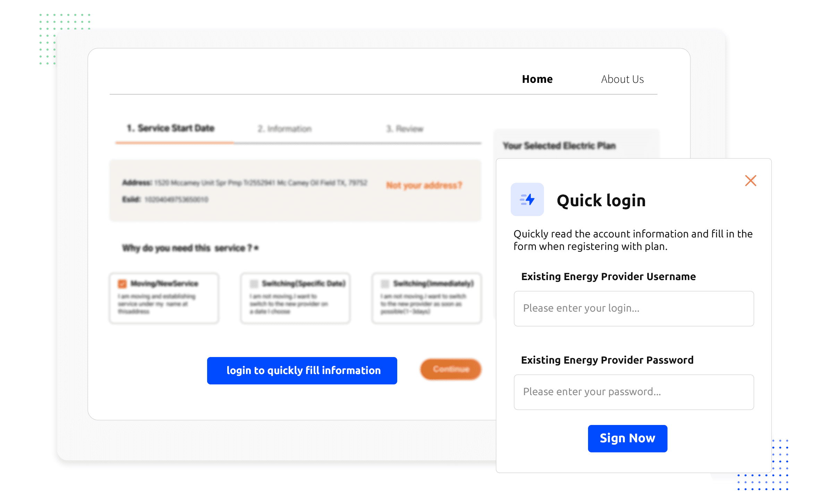
Task: Check the Switching (Specific Date) checkbox
Action: pyautogui.click(x=254, y=284)
